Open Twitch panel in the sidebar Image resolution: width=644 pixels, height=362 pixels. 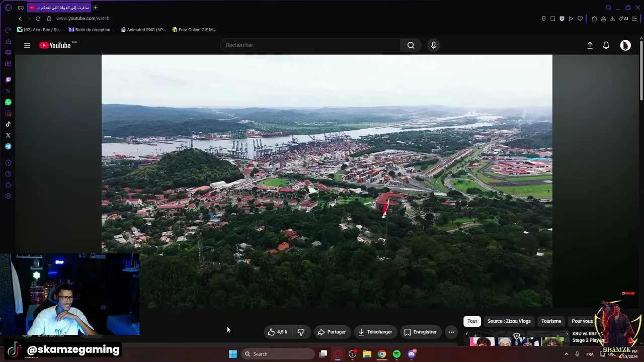tap(8, 80)
